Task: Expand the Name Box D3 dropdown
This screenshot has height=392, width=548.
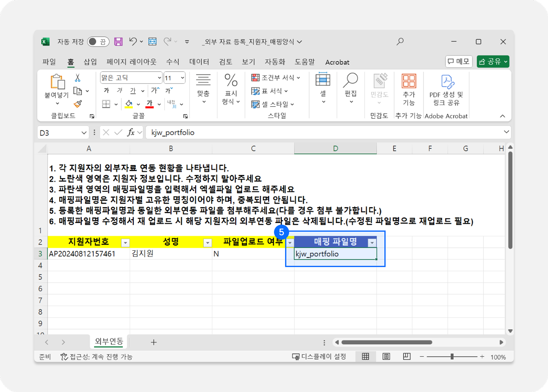Action: tap(84, 133)
